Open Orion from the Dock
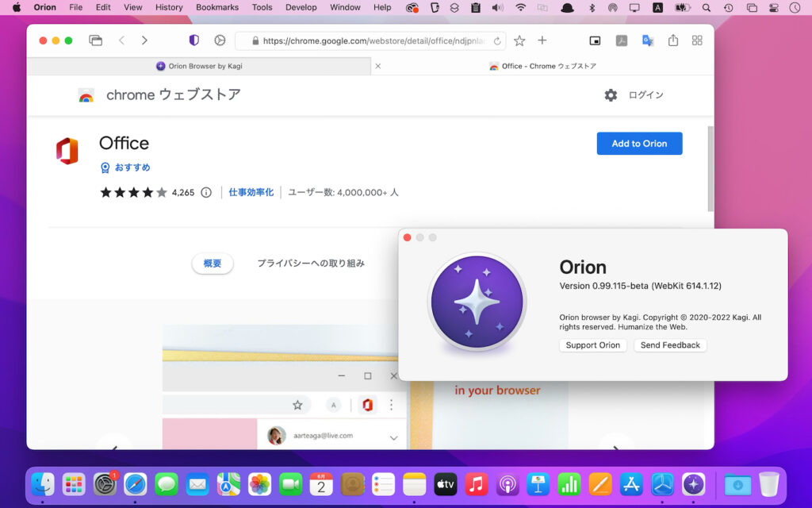Screen dimensions: 812x508 pyautogui.click(x=693, y=484)
